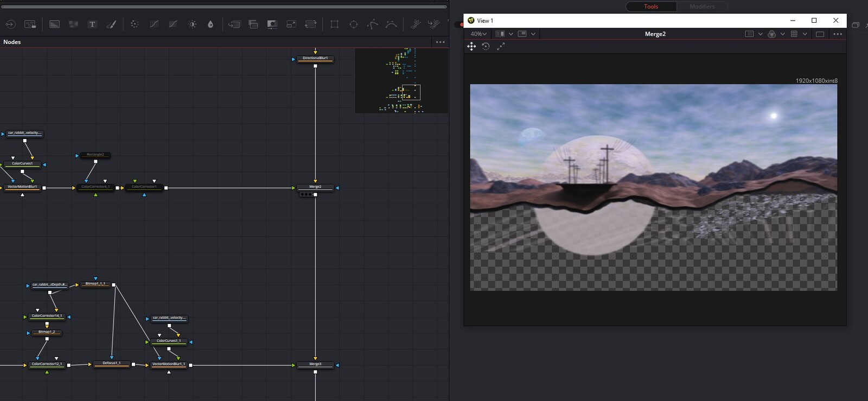This screenshot has width=868, height=401.
Task: Click the Matte Control tool icon
Action: pyautogui.click(x=272, y=24)
